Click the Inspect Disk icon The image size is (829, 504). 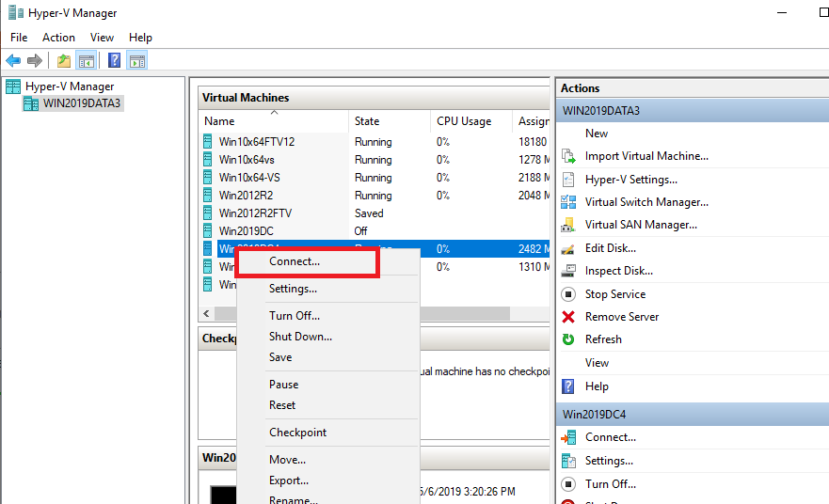click(x=568, y=271)
